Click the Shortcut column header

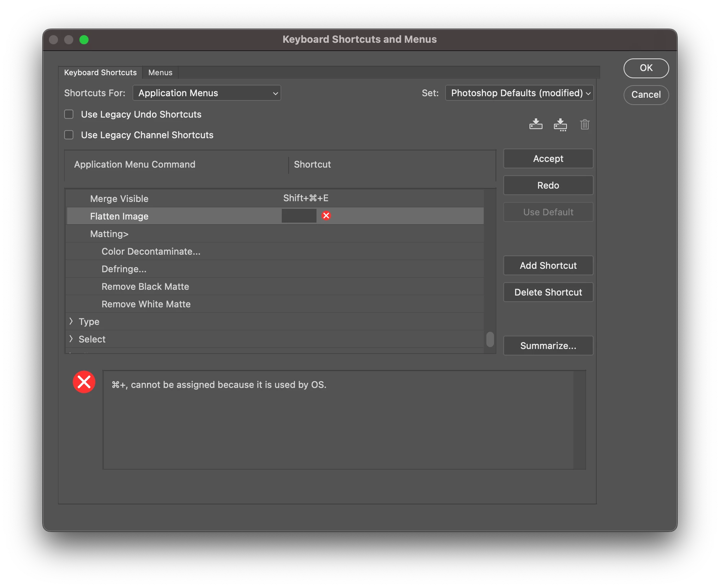pos(312,165)
